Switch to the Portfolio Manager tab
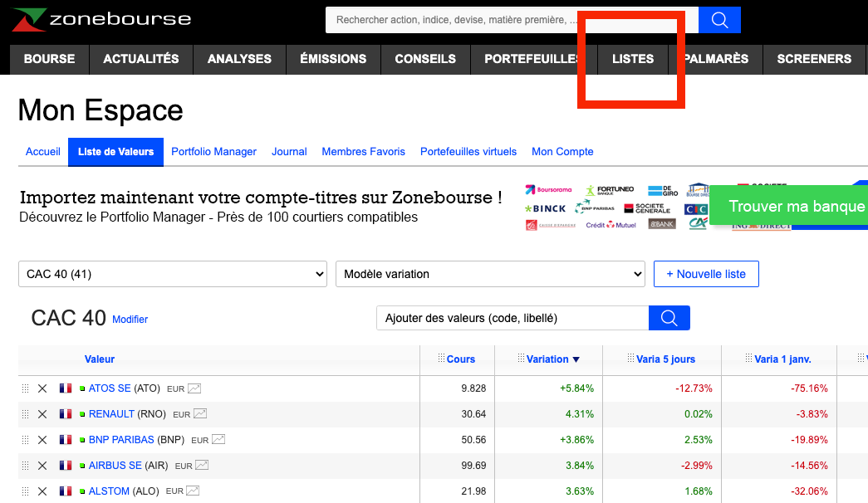Viewport: 868px width, 503px height. pyautogui.click(x=213, y=151)
